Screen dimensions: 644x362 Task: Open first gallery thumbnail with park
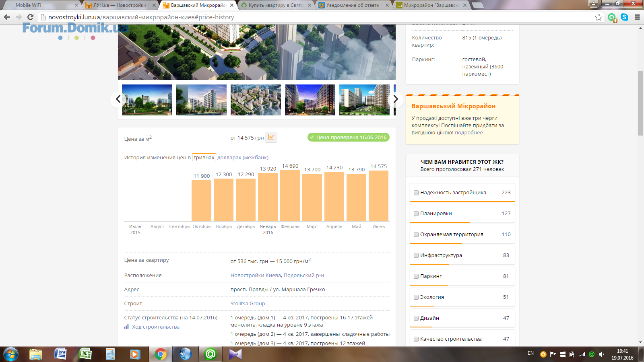click(x=147, y=100)
